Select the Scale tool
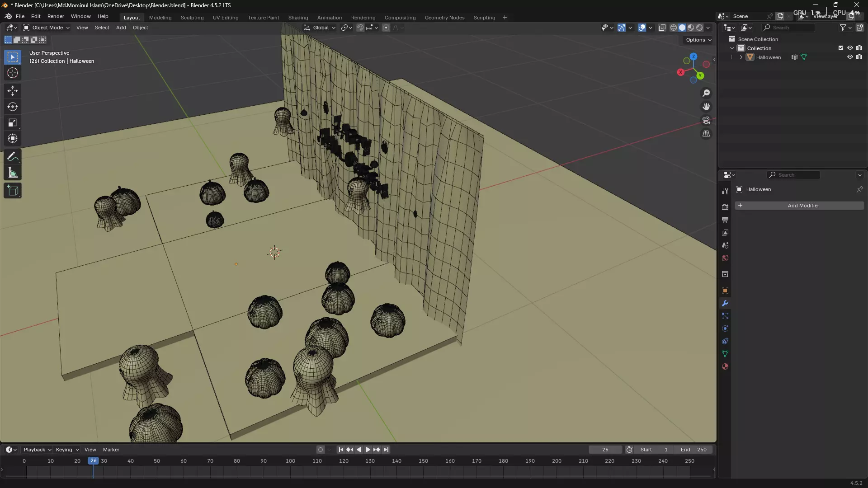This screenshot has width=868, height=488. 13,123
